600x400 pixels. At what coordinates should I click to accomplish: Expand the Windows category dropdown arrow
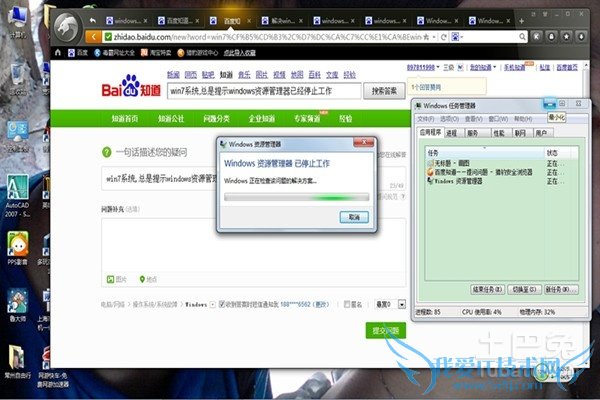pos(213,305)
